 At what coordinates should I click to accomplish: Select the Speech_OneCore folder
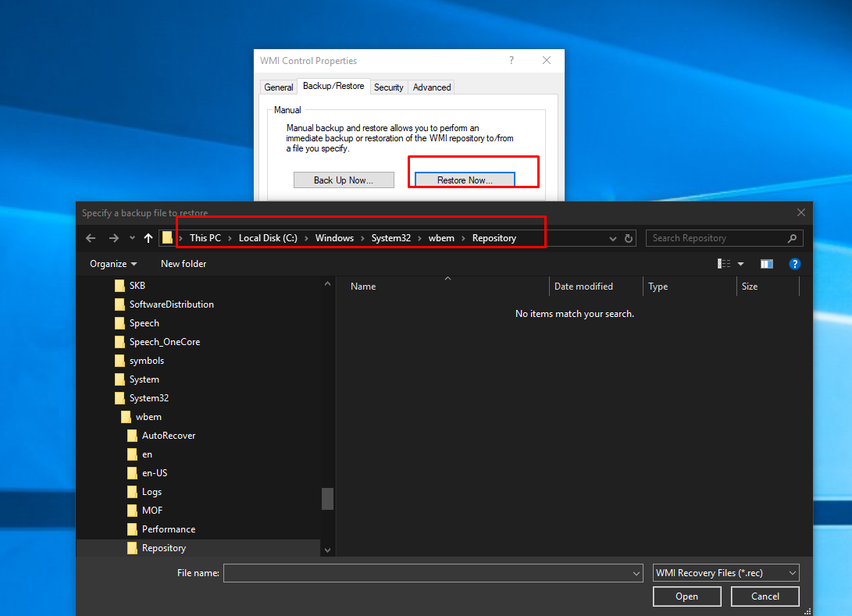click(165, 342)
